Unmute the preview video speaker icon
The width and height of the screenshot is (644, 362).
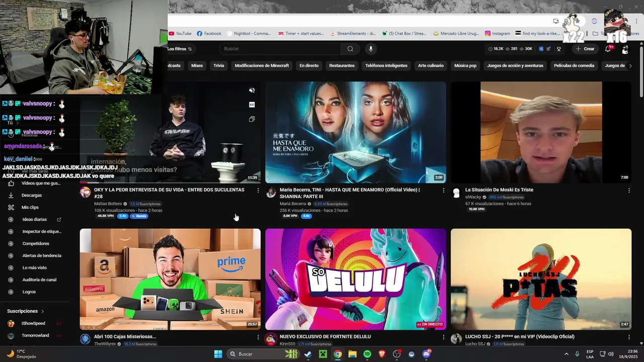252,90
